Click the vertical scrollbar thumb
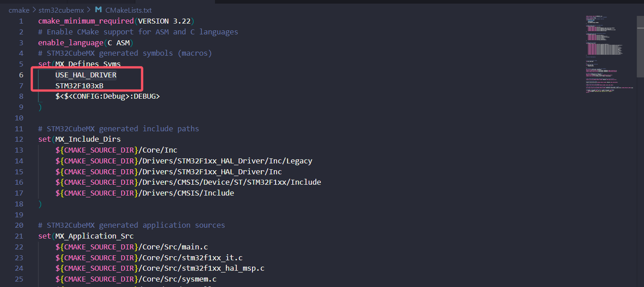 (640, 45)
